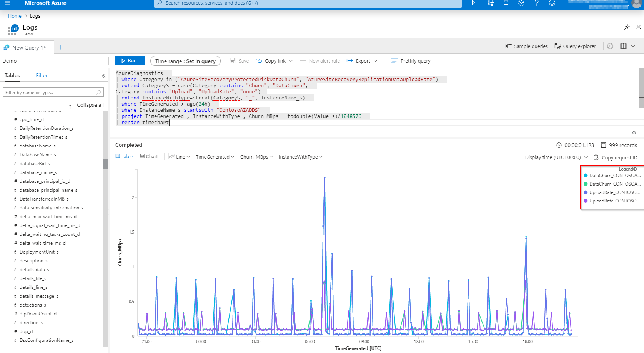Collapse the chart Legend
This screenshot has height=353, width=644.
click(628, 169)
